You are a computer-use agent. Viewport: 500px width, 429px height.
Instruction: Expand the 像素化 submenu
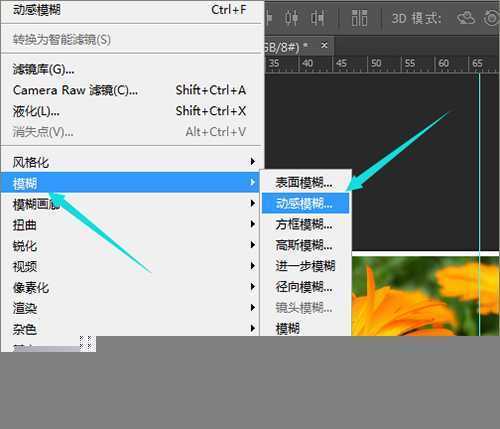pyautogui.click(x=130, y=287)
